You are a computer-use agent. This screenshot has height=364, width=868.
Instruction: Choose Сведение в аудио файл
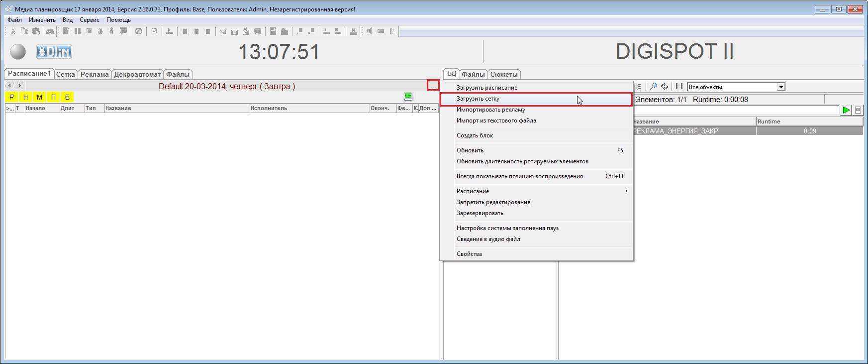(537, 239)
